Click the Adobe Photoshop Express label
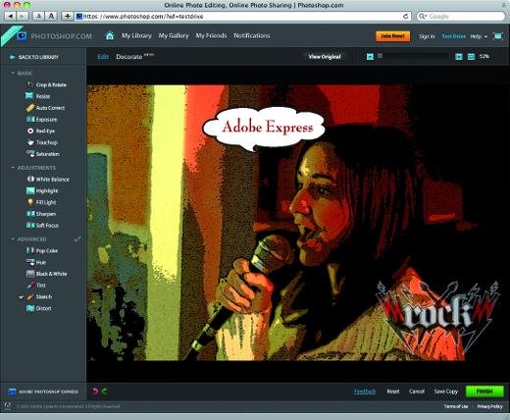510x420 pixels. click(x=48, y=392)
